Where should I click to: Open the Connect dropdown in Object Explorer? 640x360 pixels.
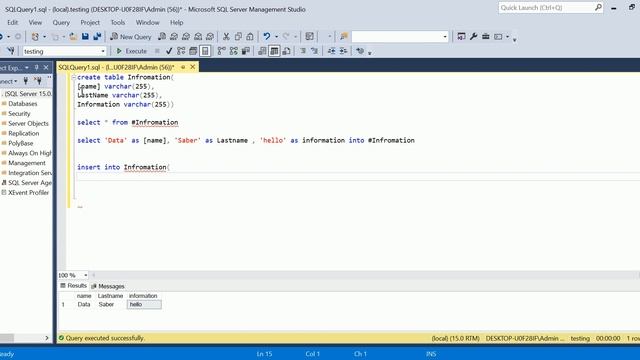tap(9, 81)
